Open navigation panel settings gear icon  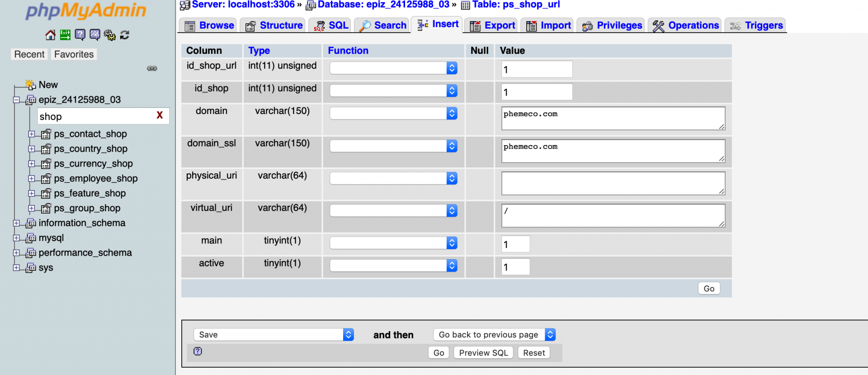(110, 35)
